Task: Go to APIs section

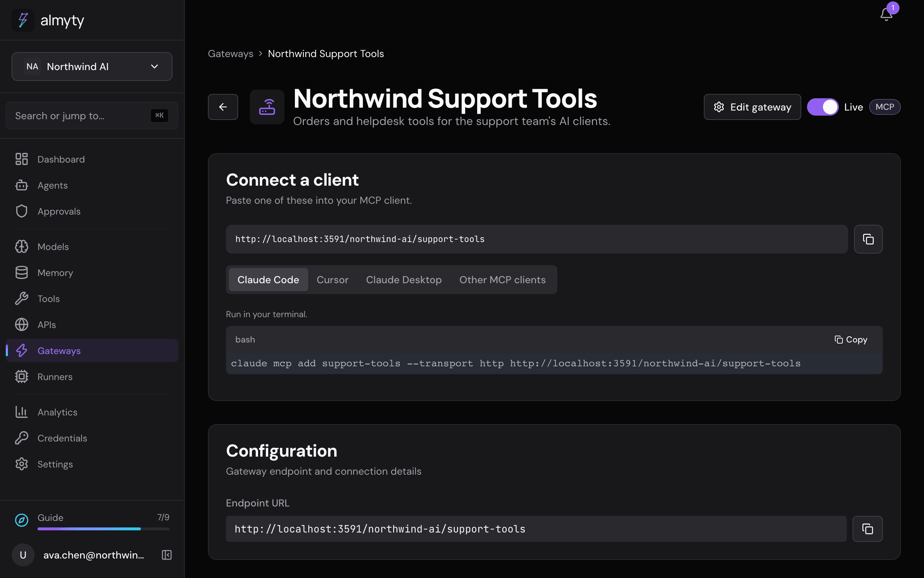Action: (92, 324)
